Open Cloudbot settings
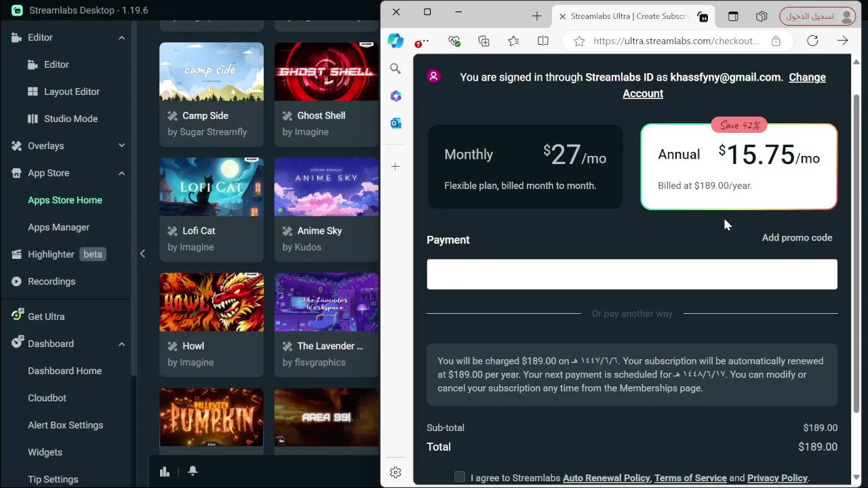 click(47, 398)
